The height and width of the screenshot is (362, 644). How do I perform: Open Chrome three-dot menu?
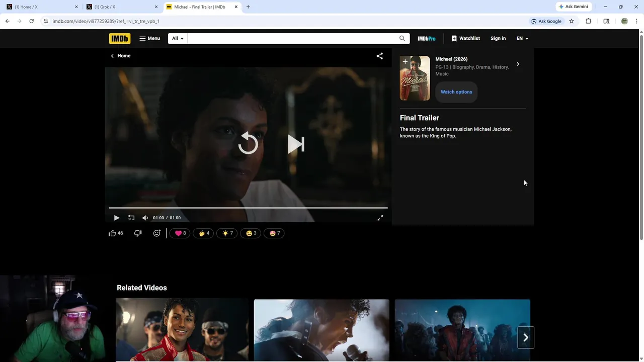click(x=636, y=21)
